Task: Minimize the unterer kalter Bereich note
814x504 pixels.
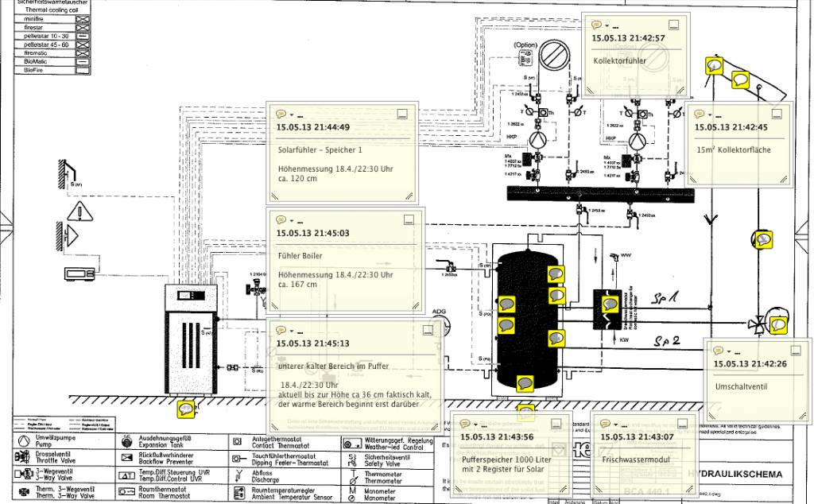Action: click(x=428, y=330)
